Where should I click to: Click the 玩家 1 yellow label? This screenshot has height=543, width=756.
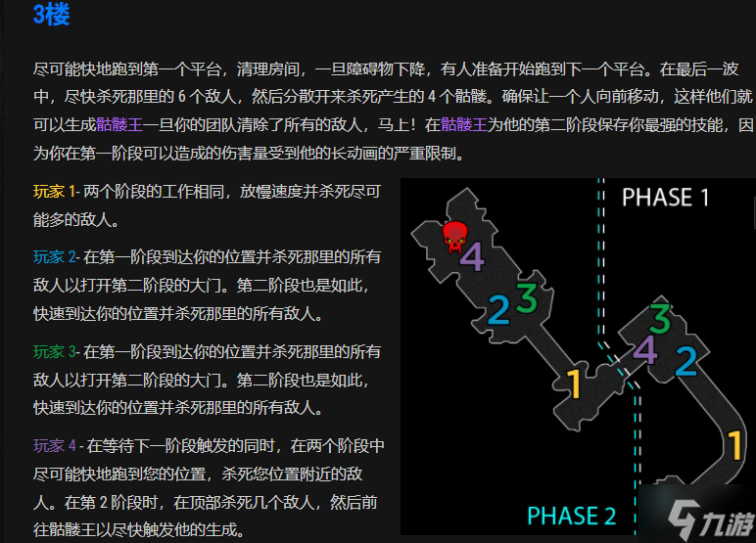54,192
